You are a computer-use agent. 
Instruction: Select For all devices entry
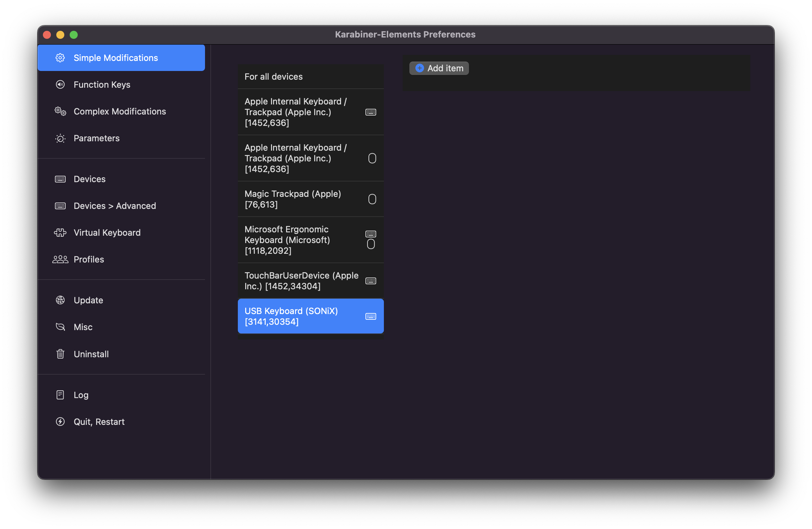[310, 77]
